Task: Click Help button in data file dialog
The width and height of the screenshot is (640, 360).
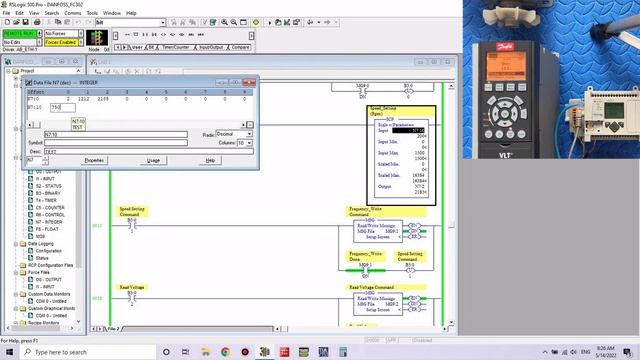Action: [x=210, y=160]
